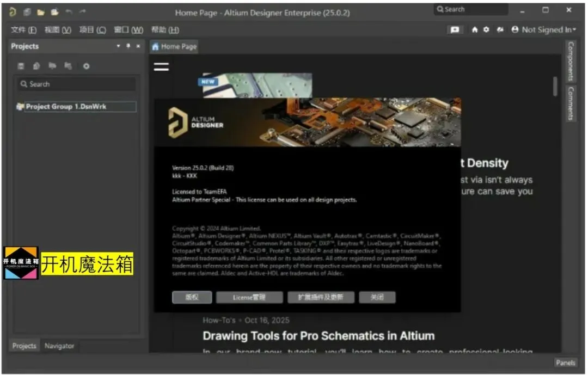Image resolution: width=588 pixels, height=375 pixels.
Task: Open the hamburger menu on Home Page
Action: [161, 67]
